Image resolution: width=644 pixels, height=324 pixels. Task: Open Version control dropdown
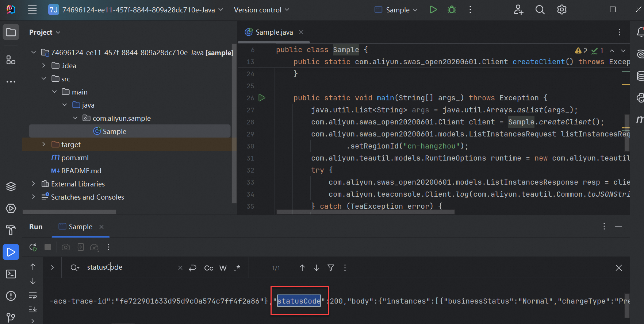coord(261,10)
